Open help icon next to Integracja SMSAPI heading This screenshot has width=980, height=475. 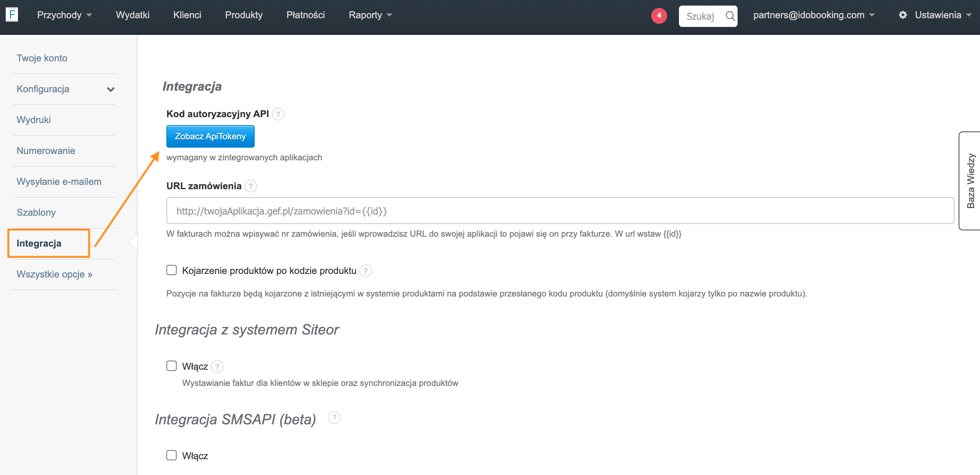[x=334, y=418]
